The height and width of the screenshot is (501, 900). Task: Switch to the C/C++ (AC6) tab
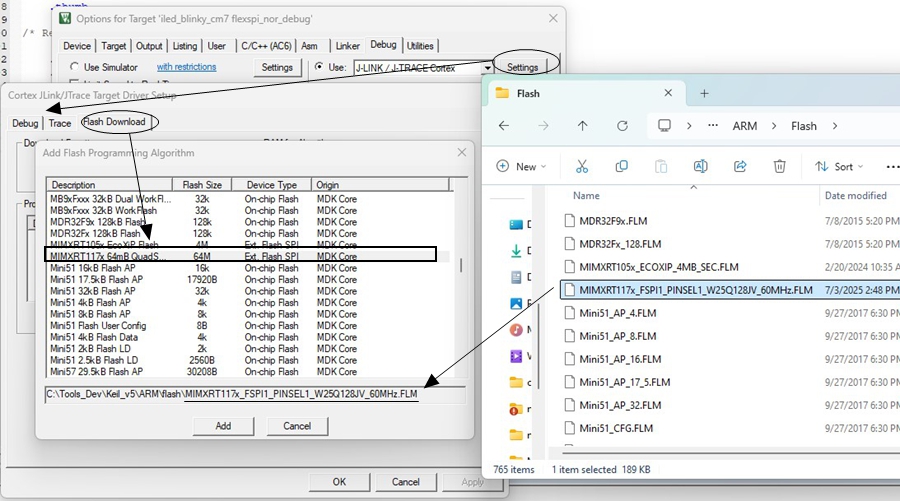coord(266,46)
